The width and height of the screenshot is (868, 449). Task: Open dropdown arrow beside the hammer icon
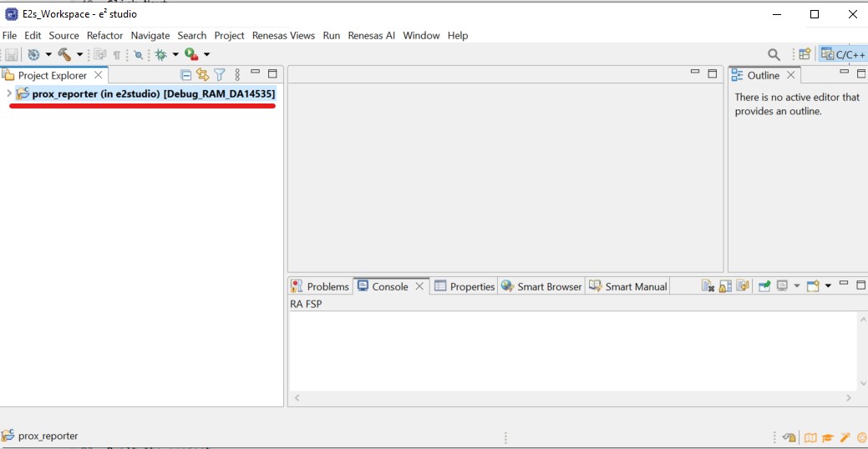click(79, 54)
